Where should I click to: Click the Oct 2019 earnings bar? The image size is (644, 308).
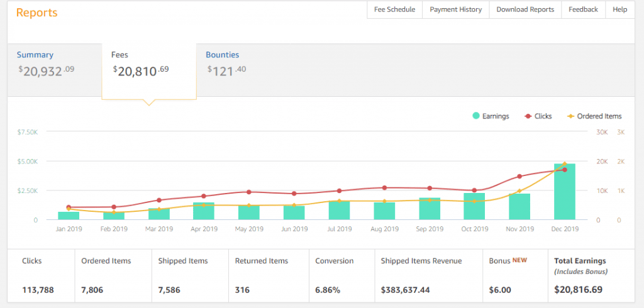coord(474,207)
